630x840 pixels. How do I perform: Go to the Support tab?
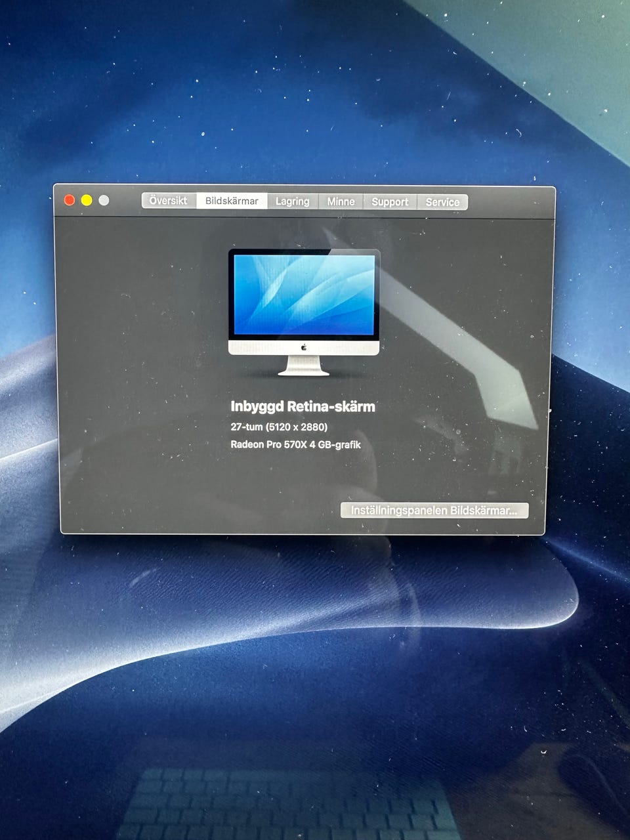pyautogui.click(x=390, y=202)
